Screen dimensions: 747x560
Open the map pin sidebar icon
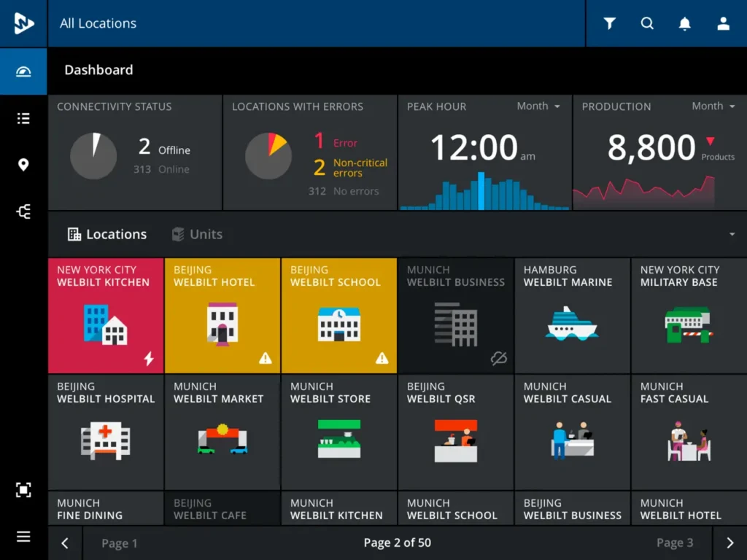click(23, 165)
